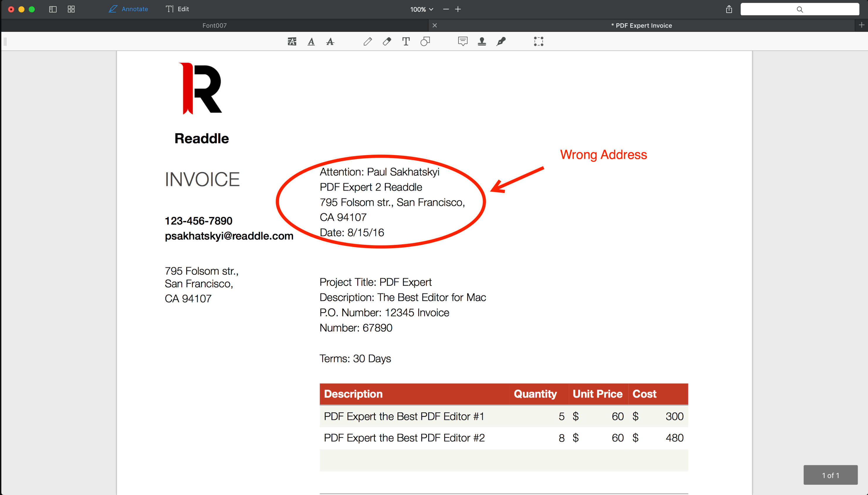Select the Underline text tool
This screenshot has height=495, width=868.
coord(311,41)
